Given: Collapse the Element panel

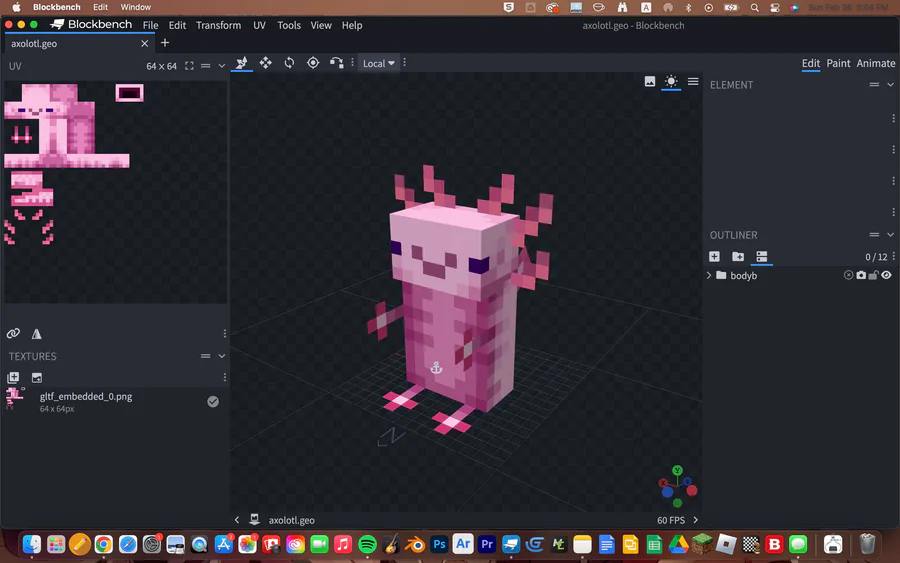Looking at the screenshot, I should tap(890, 85).
